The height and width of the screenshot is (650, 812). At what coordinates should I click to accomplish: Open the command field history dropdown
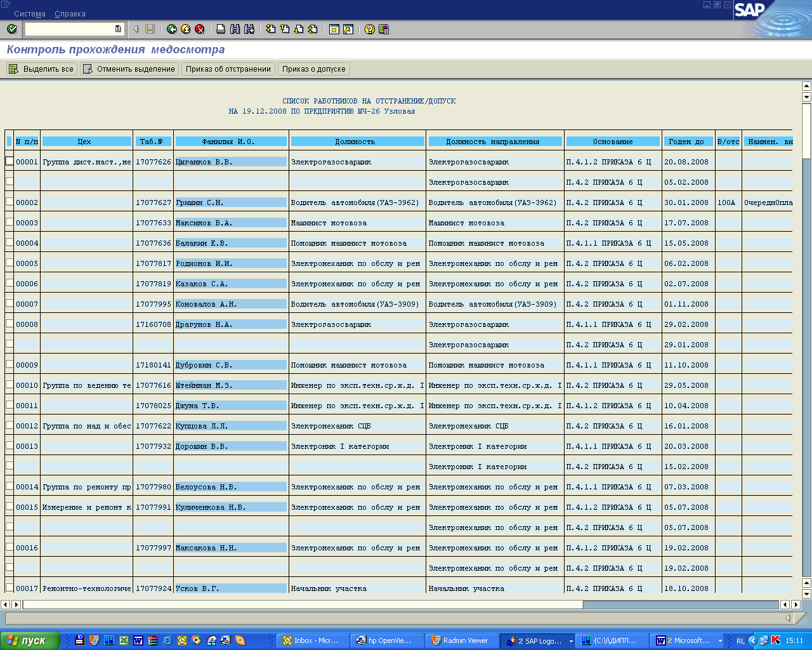pos(118,29)
